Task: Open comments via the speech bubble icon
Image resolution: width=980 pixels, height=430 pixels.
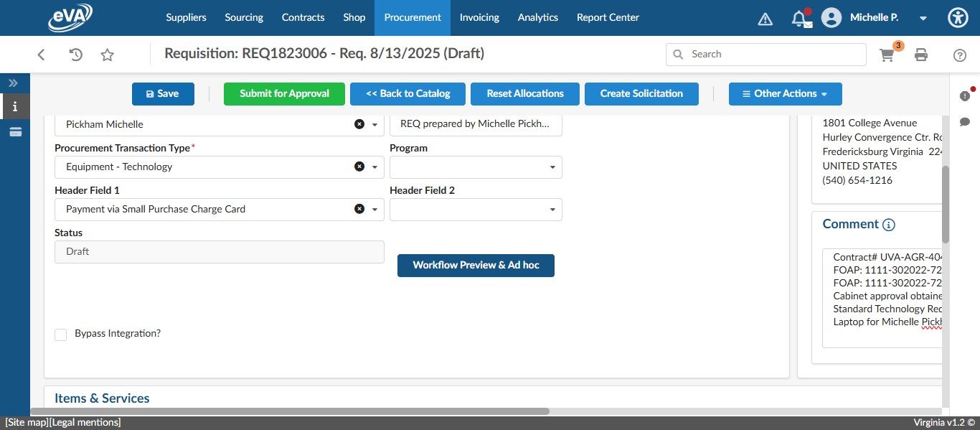Action: click(966, 121)
